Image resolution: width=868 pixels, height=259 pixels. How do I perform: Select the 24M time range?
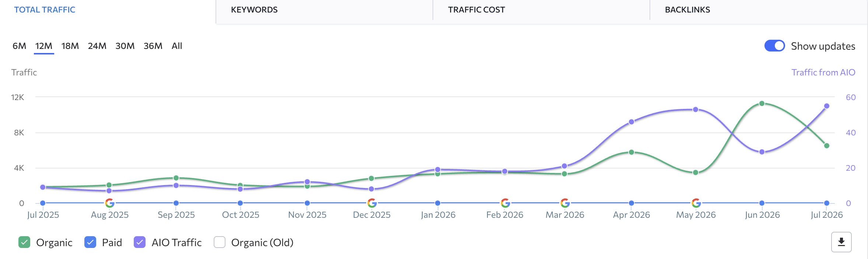pos(97,46)
